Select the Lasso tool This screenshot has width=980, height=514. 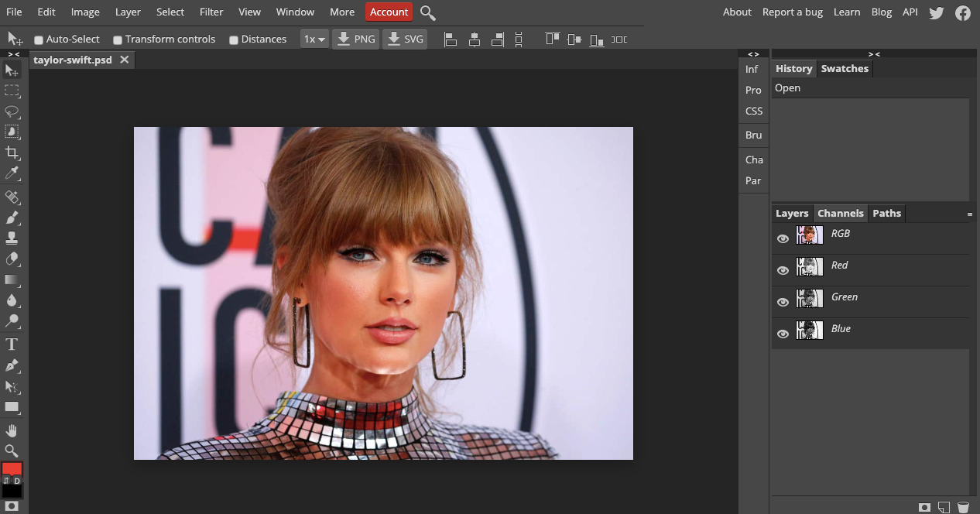coord(12,111)
